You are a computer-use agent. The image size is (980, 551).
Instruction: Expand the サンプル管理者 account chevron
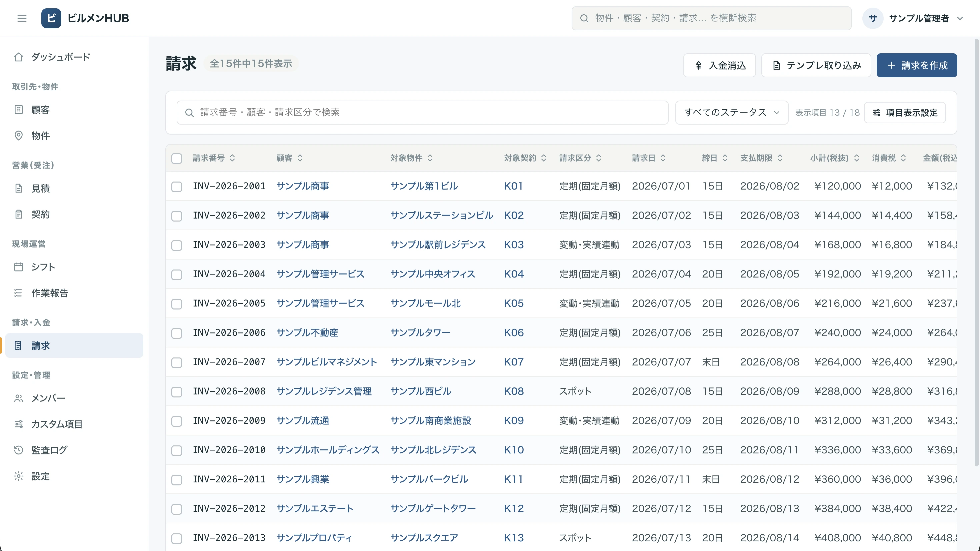960,18
